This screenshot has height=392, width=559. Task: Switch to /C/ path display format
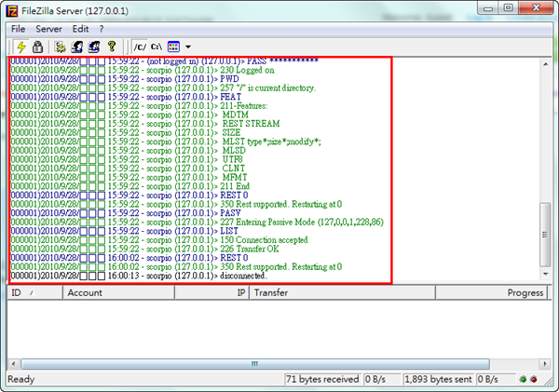point(140,46)
